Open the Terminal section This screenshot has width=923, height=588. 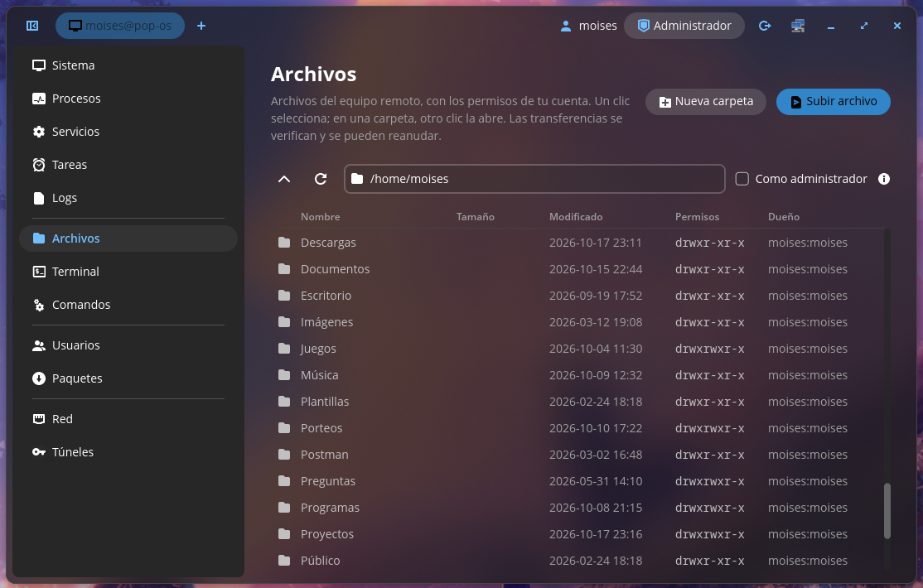tap(128, 272)
